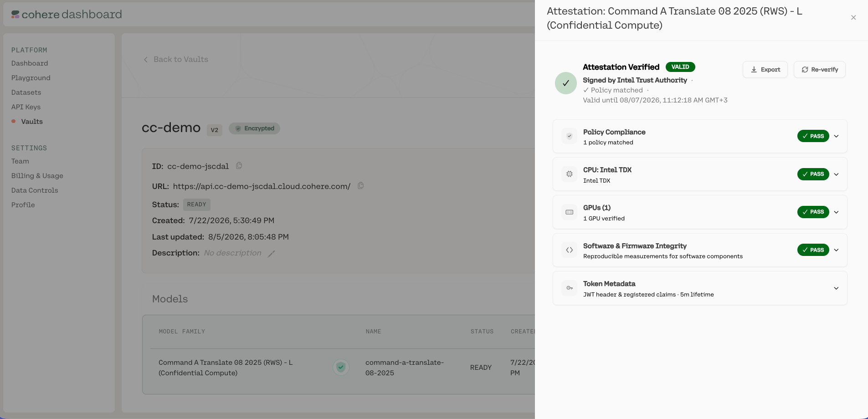The width and height of the screenshot is (868, 419).
Task: Click the Re-verify button
Action: tap(819, 70)
